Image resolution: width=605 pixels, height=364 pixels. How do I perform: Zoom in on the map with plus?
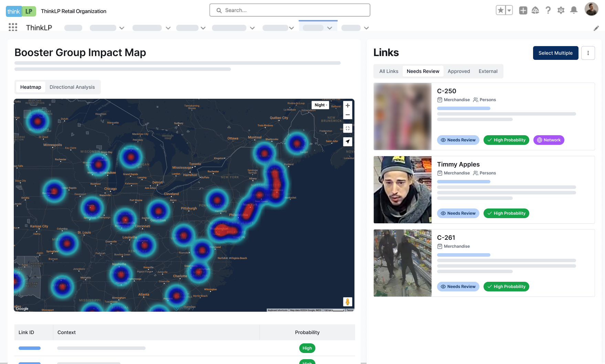pos(347,105)
